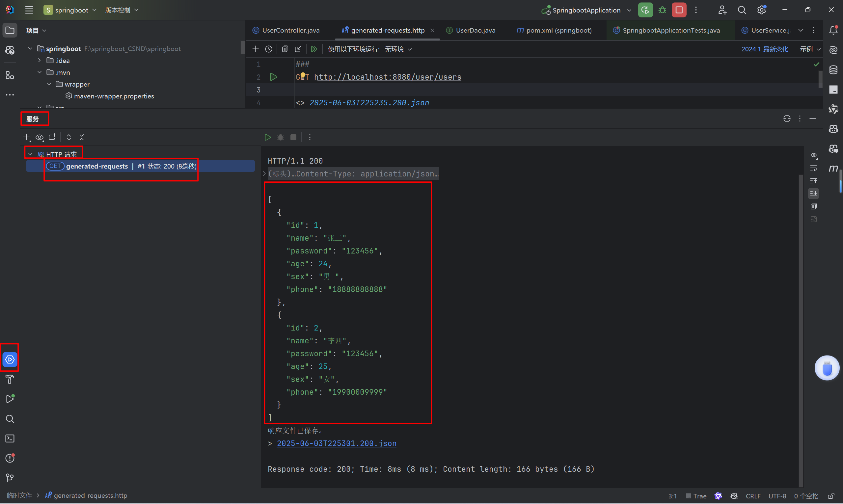Click the 2024.1 最新变化 link

(x=764, y=49)
